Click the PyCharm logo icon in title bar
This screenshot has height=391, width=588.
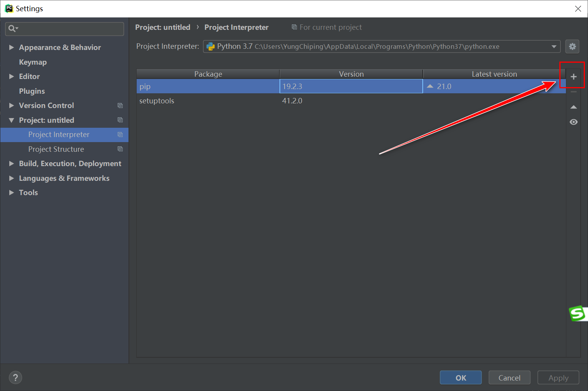point(9,9)
